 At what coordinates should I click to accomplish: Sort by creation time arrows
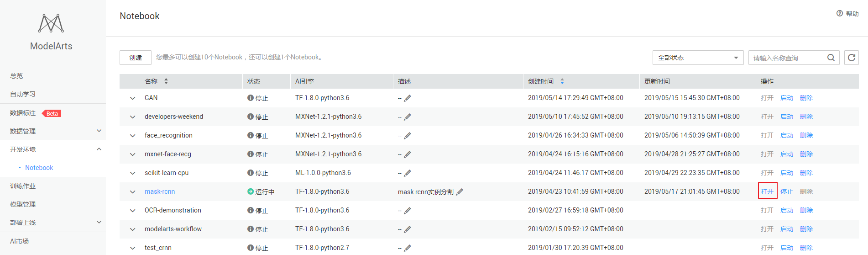pos(562,81)
